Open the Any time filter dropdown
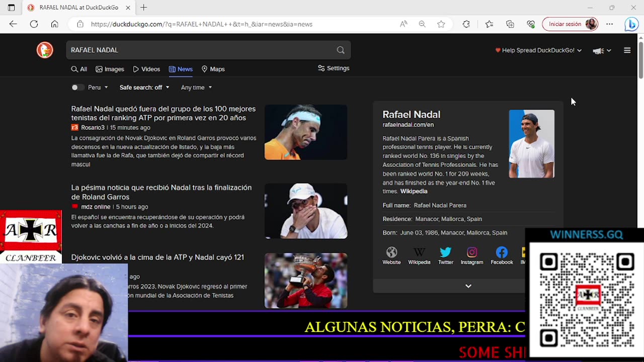This screenshot has height=362, width=644. pos(196,87)
